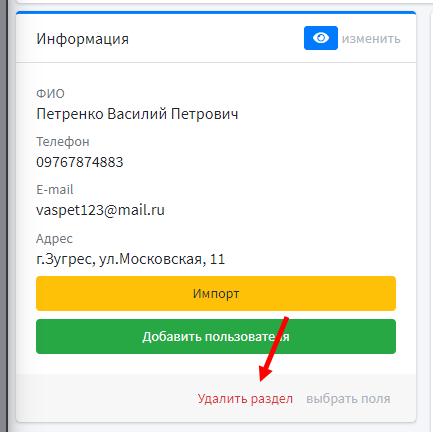The height and width of the screenshot is (432, 433).
Task: Click the green 'Добавить пользователя' button
Action: (x=216, y=336)
